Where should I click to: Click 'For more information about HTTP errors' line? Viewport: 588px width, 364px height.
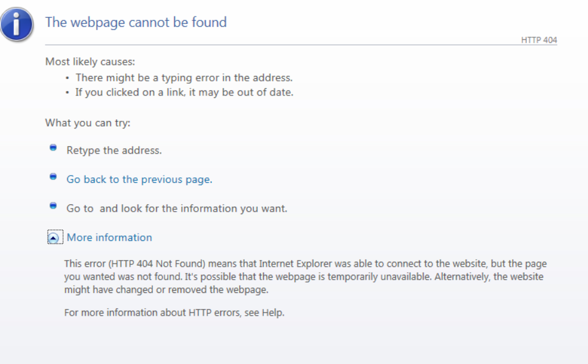tap(174, 313)
